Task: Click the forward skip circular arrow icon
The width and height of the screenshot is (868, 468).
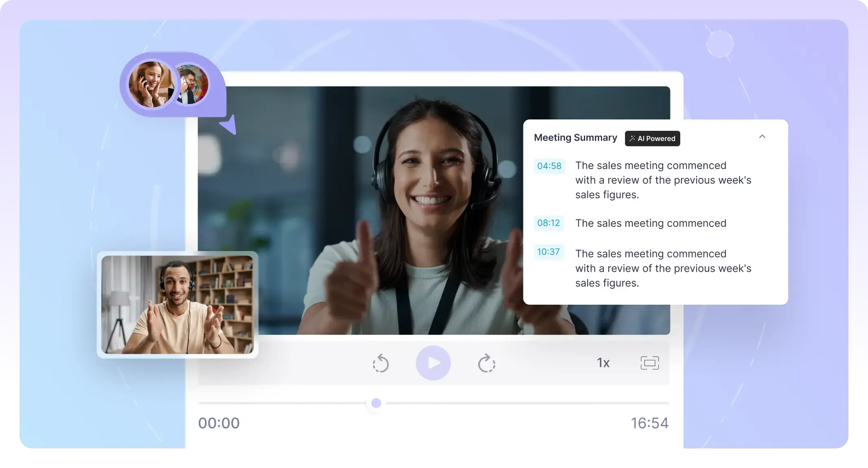Action: click(486, 363)
